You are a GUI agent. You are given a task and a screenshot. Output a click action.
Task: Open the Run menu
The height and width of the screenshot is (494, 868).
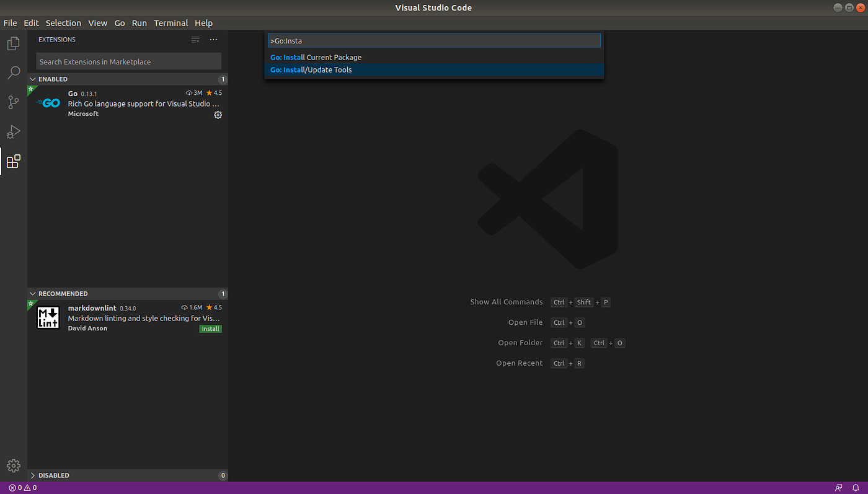(x=139, y=23)
